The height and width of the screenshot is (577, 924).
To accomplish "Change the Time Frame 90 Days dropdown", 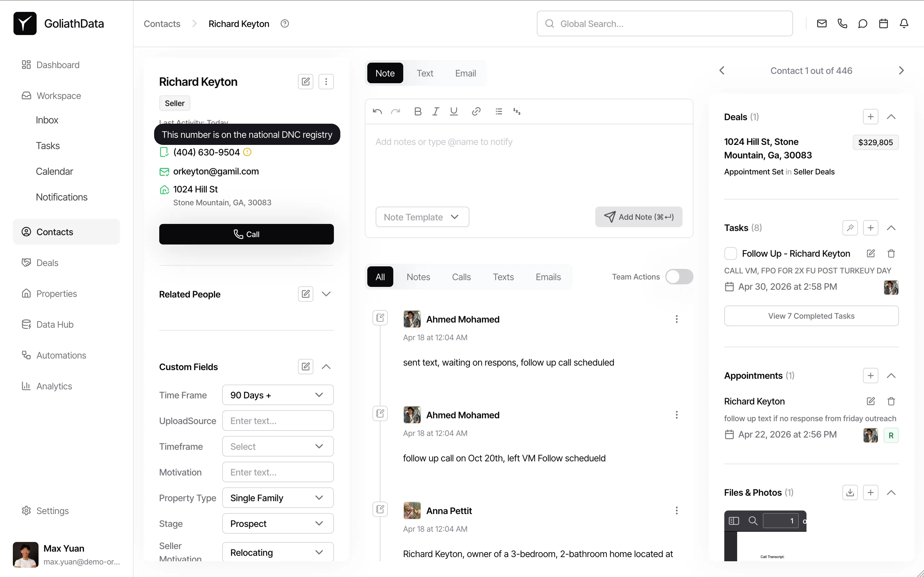I will pos(278,395).
